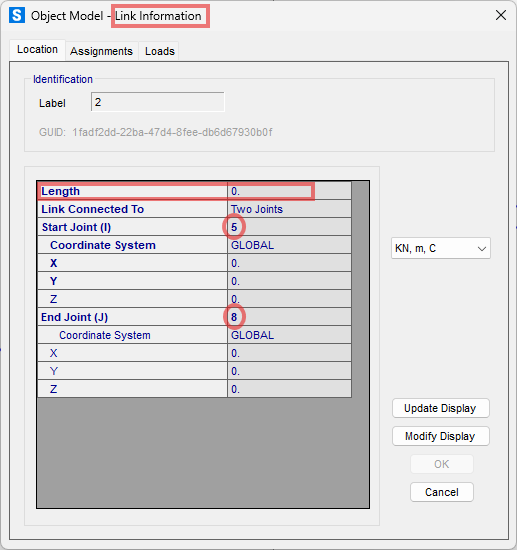Click End Joint Coordinate System GLOBAL cell

289,335
